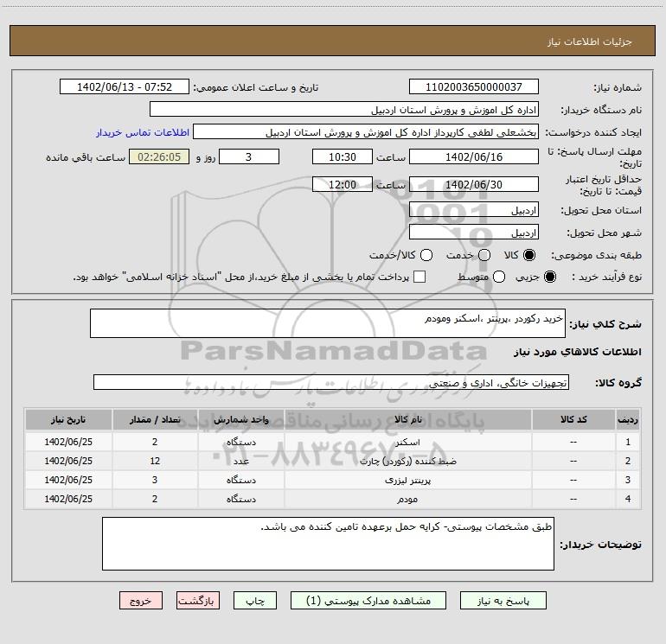Tick the اسناد خزانه اسلامی payment checkbox
Viewport: 666px width, 644px height.
pos(419,277)
